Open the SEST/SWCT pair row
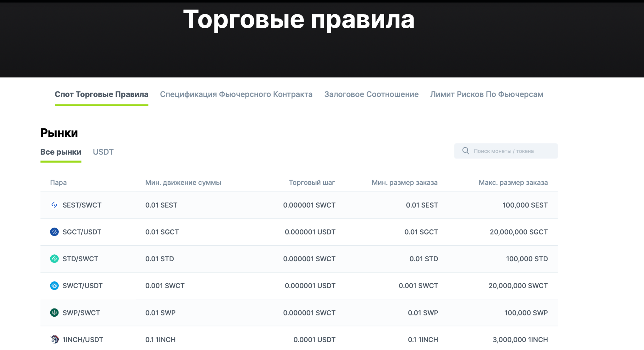This screenshot has width=644, height=350. [x=299, y=205]
